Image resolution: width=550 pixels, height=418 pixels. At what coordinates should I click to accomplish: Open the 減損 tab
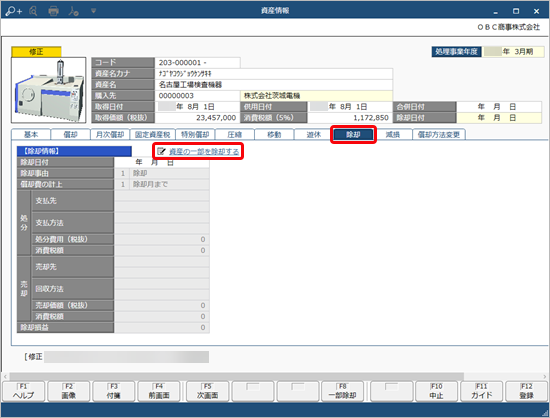tap(393, 135)
